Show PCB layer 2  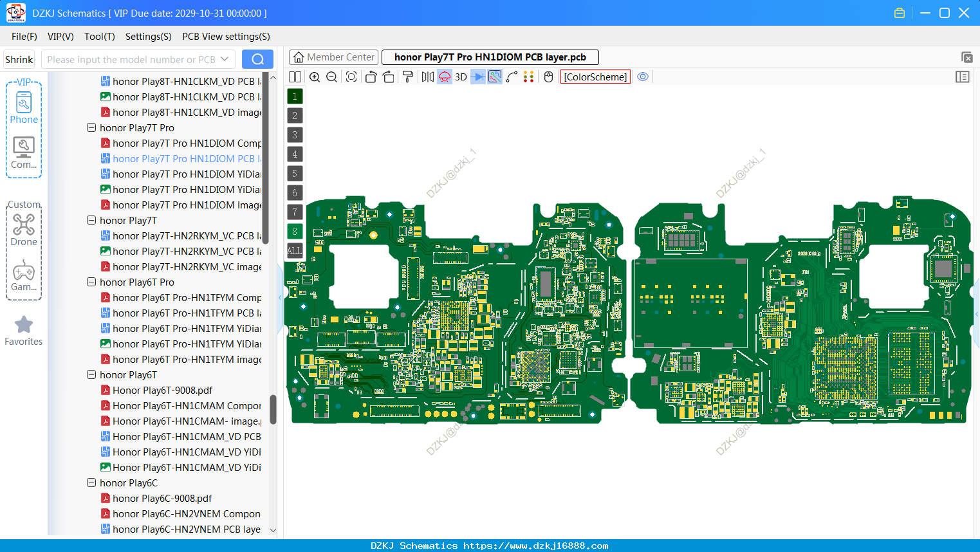tap(295, 116)
